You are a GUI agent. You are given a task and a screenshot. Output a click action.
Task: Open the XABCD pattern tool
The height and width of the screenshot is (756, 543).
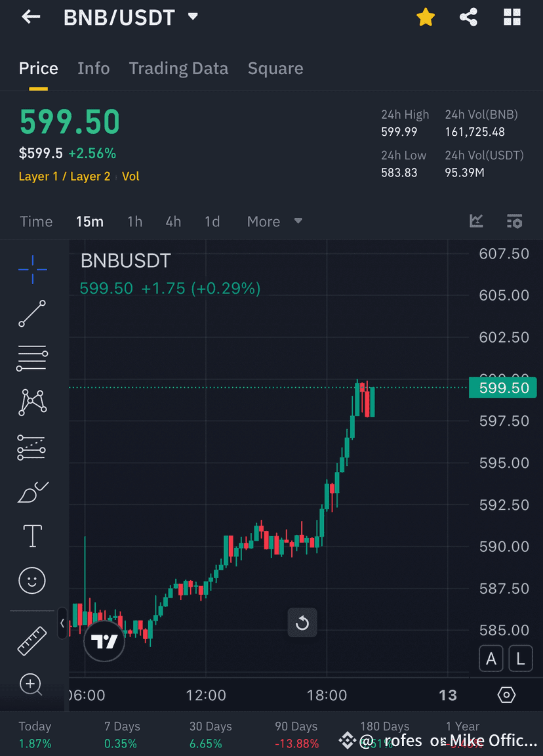31,402
